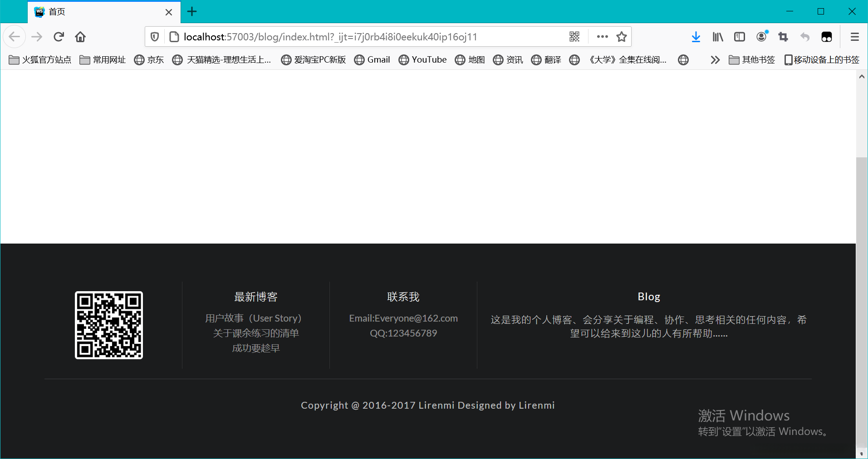Open the Gmail bookmark

372,59
